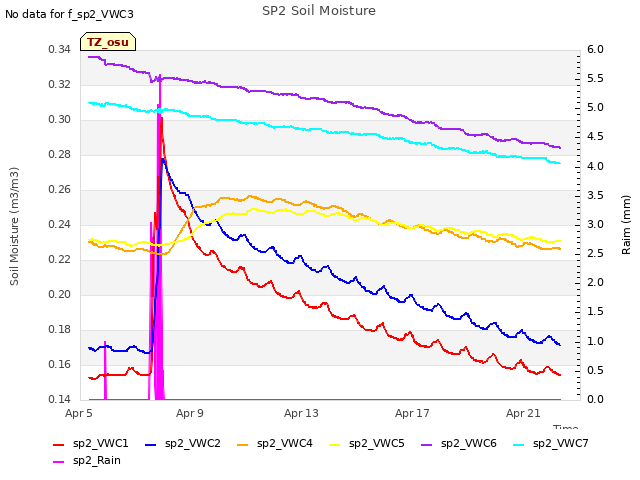Click the purple sp2_VWC6 legend swatch

(x=427, y=444)
